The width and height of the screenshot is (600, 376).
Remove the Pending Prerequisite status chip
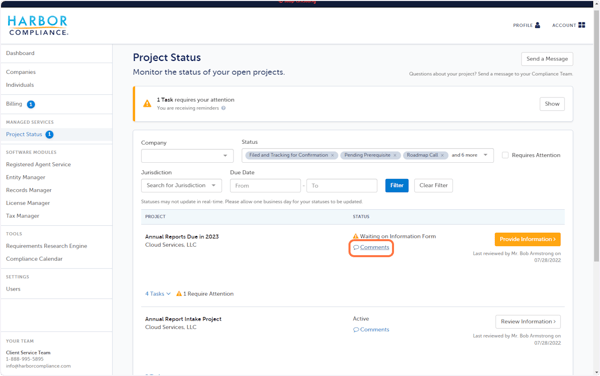point(395,155)
